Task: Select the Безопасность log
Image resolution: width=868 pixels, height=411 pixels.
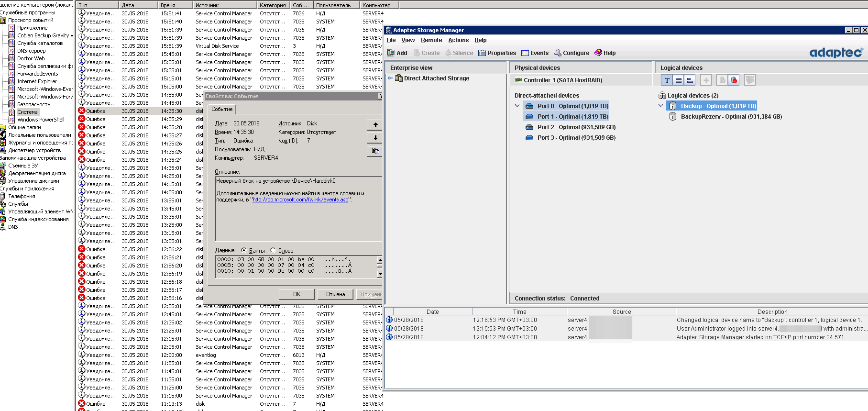Action: [33, 104]
